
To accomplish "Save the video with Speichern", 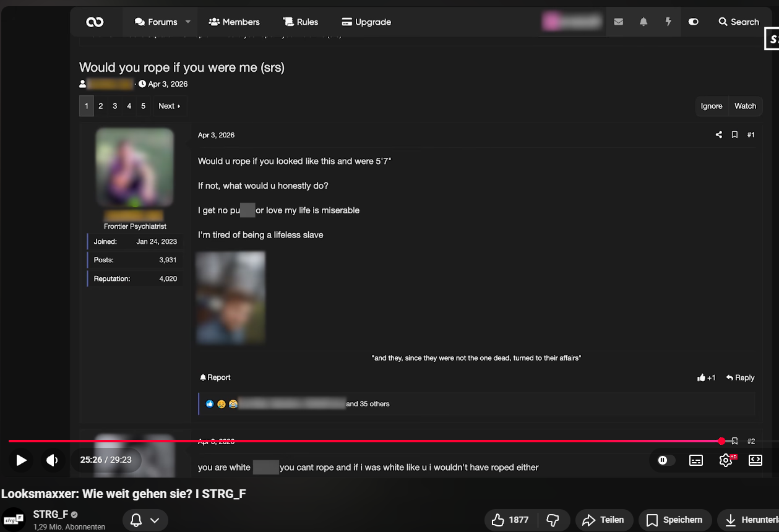I will pos(675,520).
